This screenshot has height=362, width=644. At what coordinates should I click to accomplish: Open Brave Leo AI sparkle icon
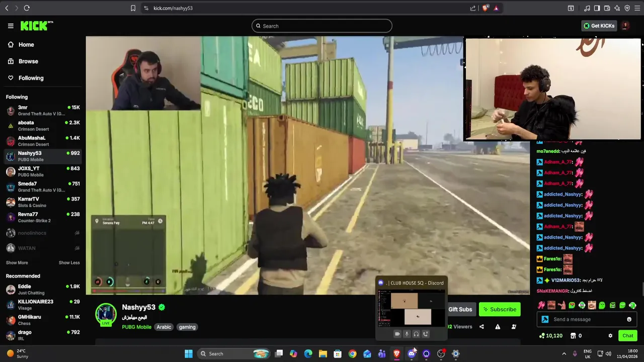pyautogui.click(x=617, y=8)
